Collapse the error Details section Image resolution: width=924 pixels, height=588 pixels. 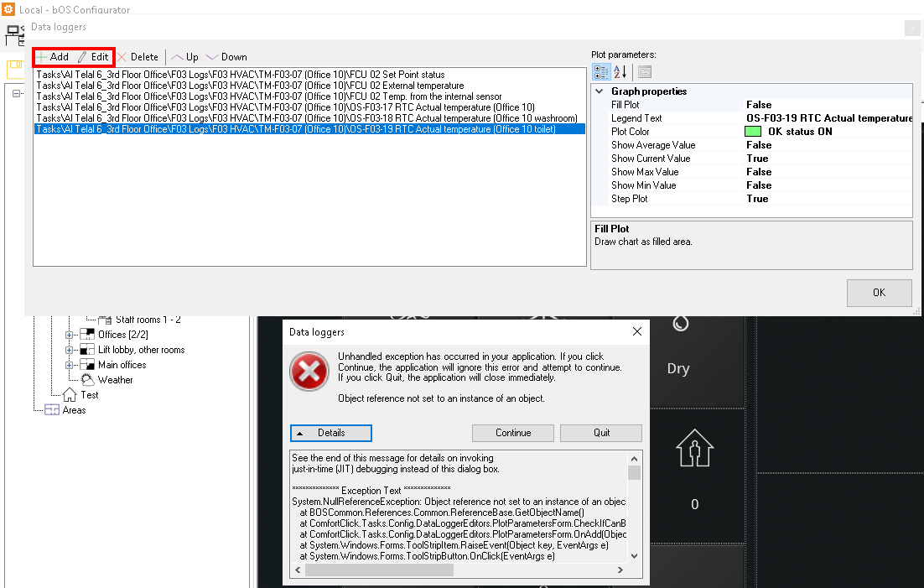[x=331, y=433]
